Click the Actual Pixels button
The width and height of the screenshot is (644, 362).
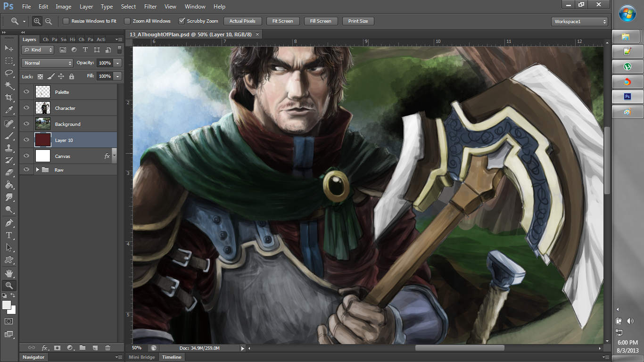(x=242, y=21)
